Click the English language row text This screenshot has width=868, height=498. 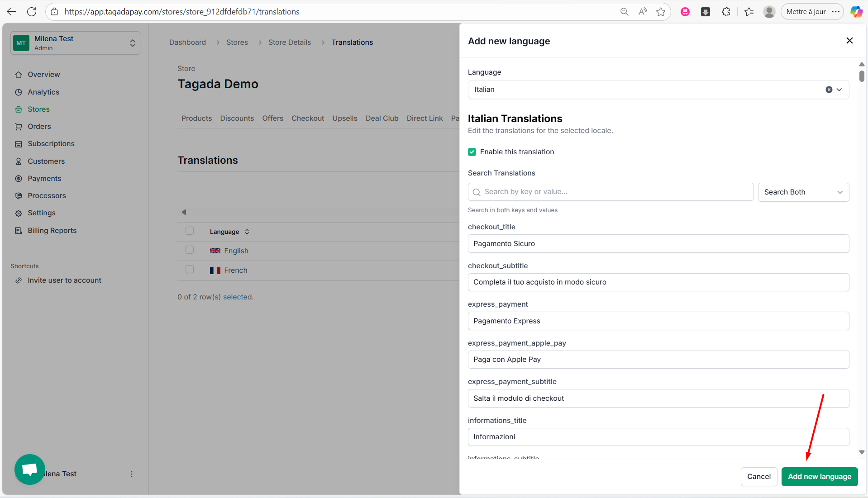236,251
